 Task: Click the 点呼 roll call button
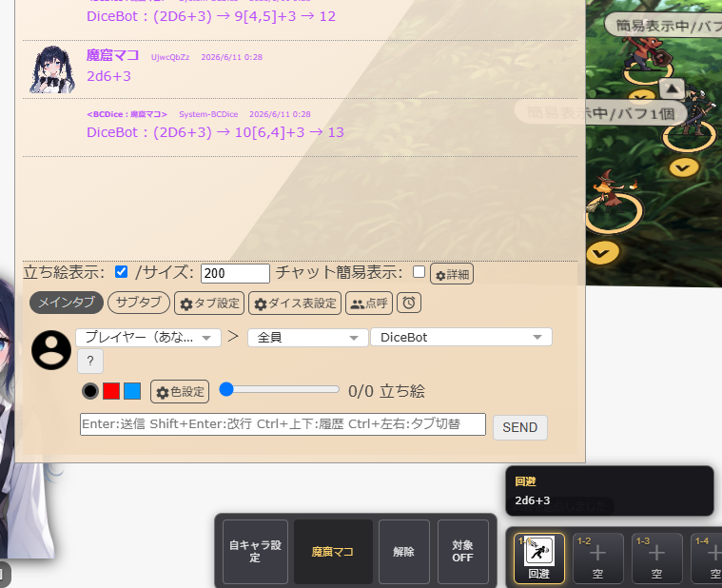(369, 304)
